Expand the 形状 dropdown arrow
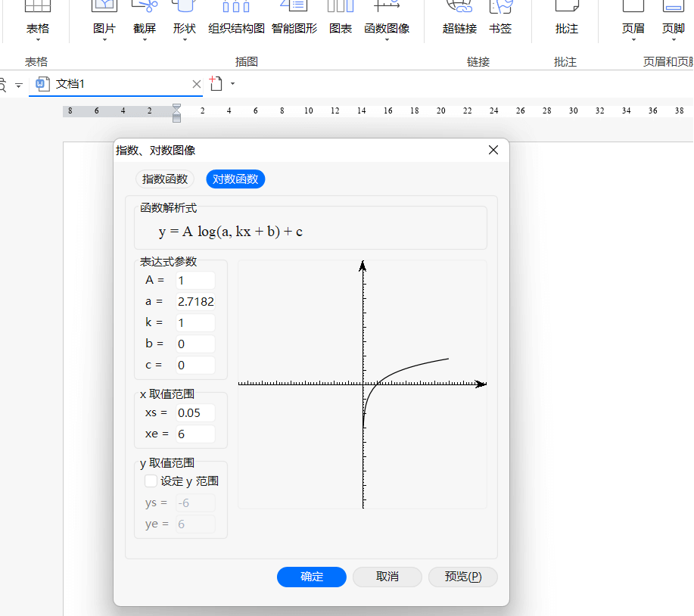The width and height of the screenshot is (694, 616). 185,40
